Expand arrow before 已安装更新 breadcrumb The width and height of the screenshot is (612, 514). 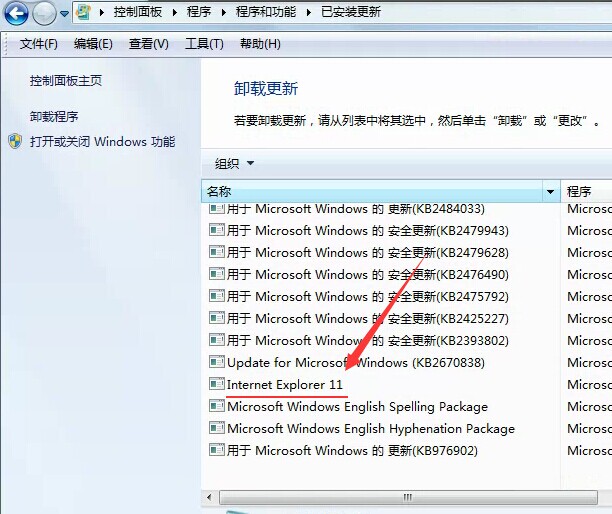309,12
